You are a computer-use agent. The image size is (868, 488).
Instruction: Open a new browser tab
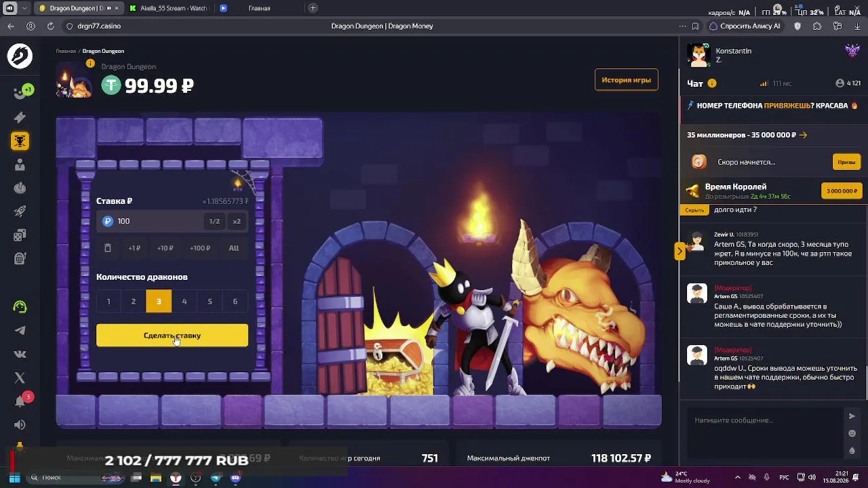[313, 8]
